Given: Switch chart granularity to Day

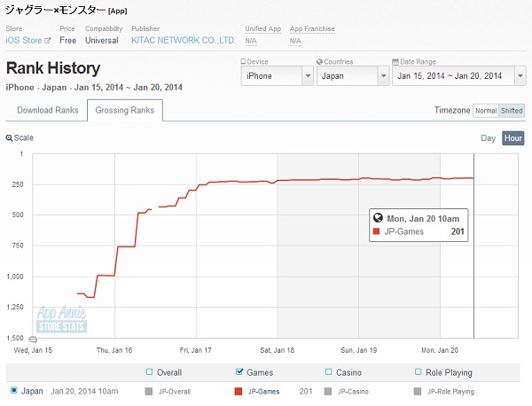Looking at the screenshot, I should click(x=489, y=138).
